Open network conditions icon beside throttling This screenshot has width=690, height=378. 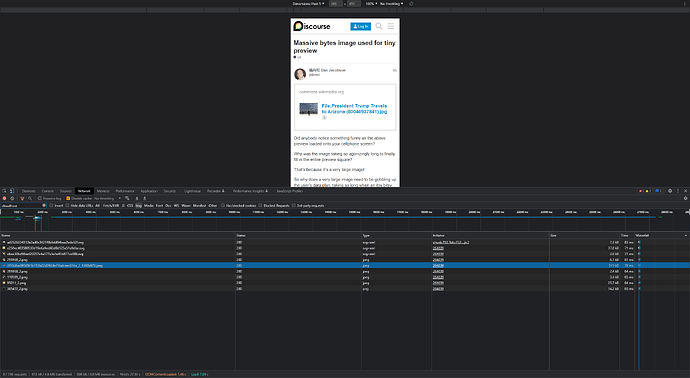[x=127, y=198]
